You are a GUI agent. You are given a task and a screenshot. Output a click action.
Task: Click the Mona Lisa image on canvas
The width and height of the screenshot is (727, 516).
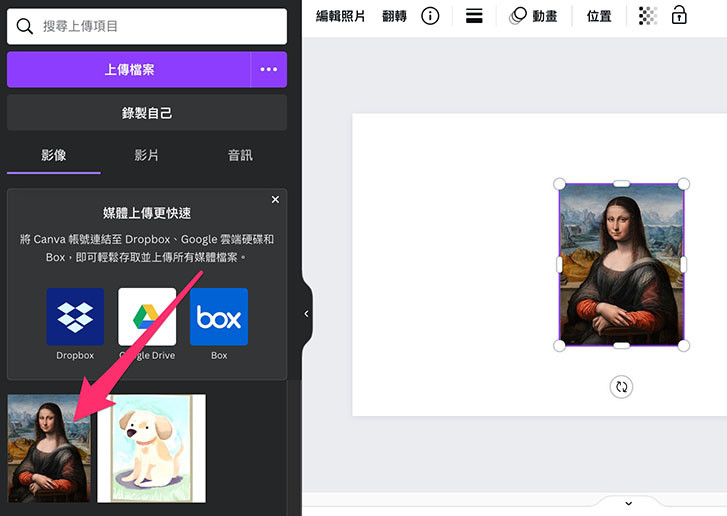[x=621, y=265]
